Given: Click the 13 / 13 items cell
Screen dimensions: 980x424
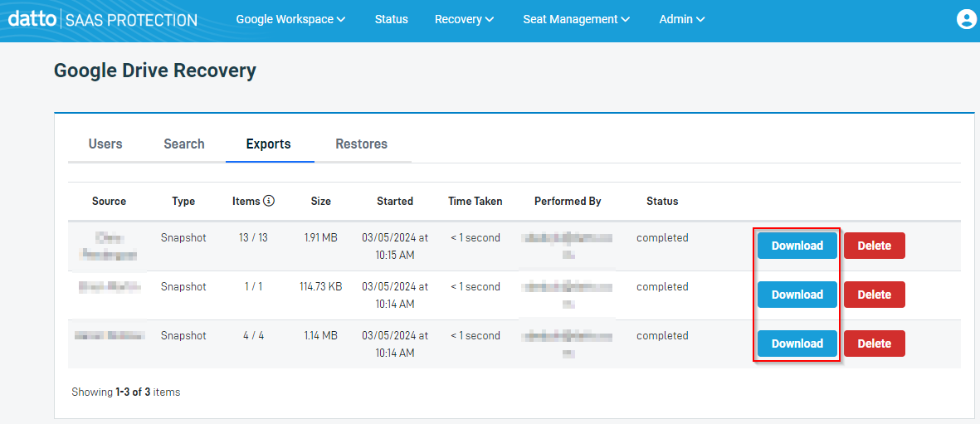Looking at the screenshot, I should pyautogui.click(x=253, y=237).
